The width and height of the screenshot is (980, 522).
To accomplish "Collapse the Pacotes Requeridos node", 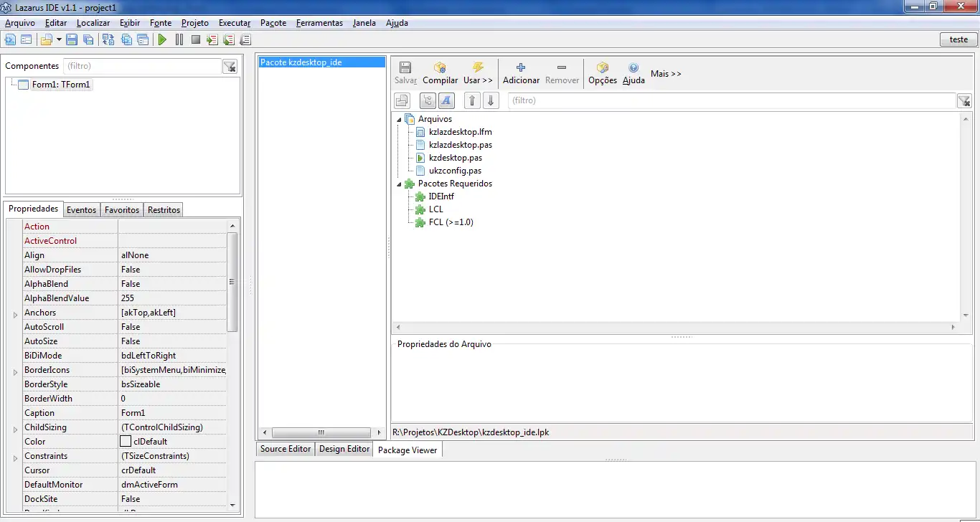I will 400,184.
